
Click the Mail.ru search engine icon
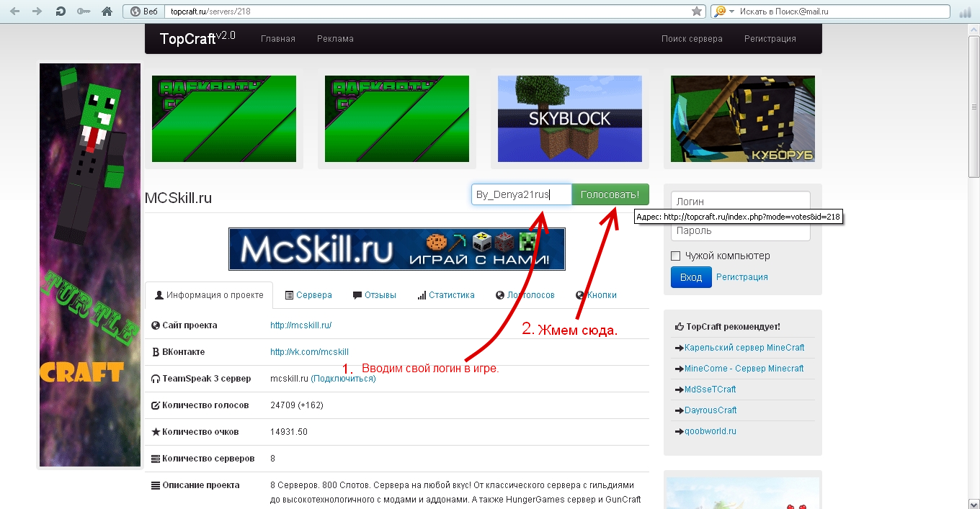tap(720, 12)
